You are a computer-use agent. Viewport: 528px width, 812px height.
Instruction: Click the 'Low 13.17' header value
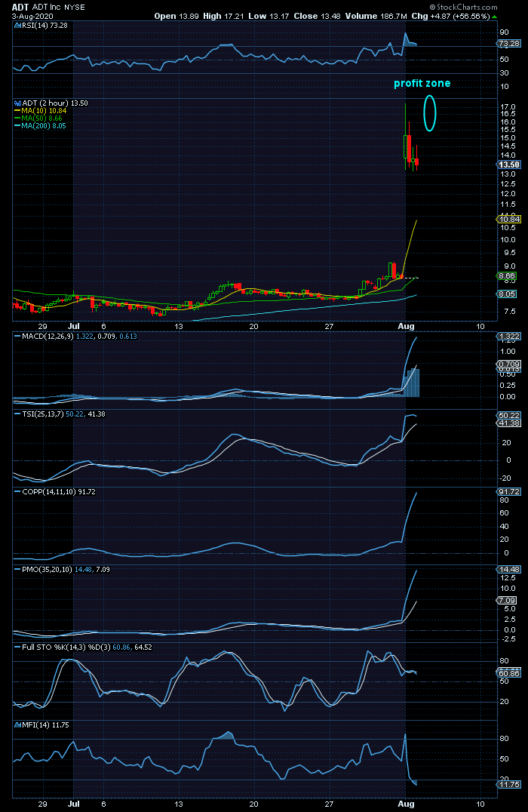(x=269, y=16)
